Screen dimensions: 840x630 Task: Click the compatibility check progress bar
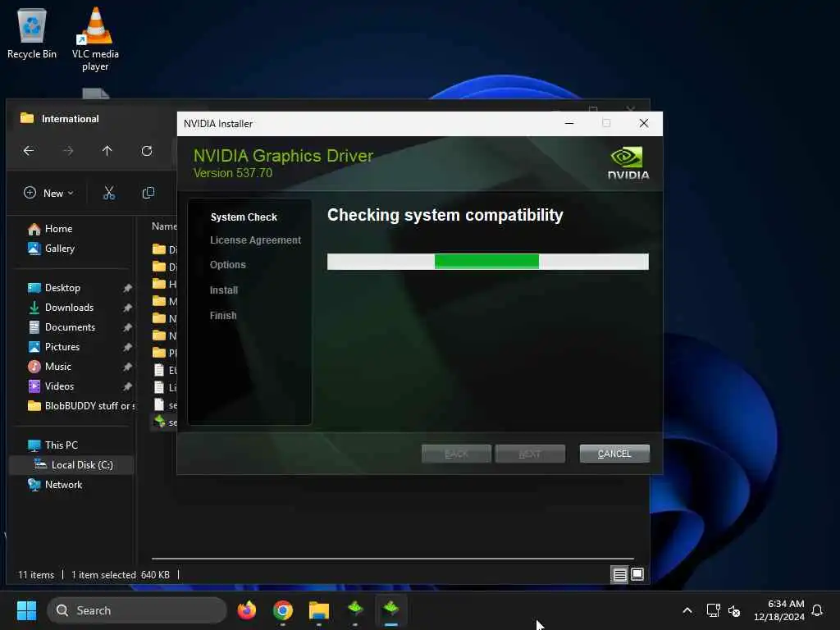[x=488, y=262]
